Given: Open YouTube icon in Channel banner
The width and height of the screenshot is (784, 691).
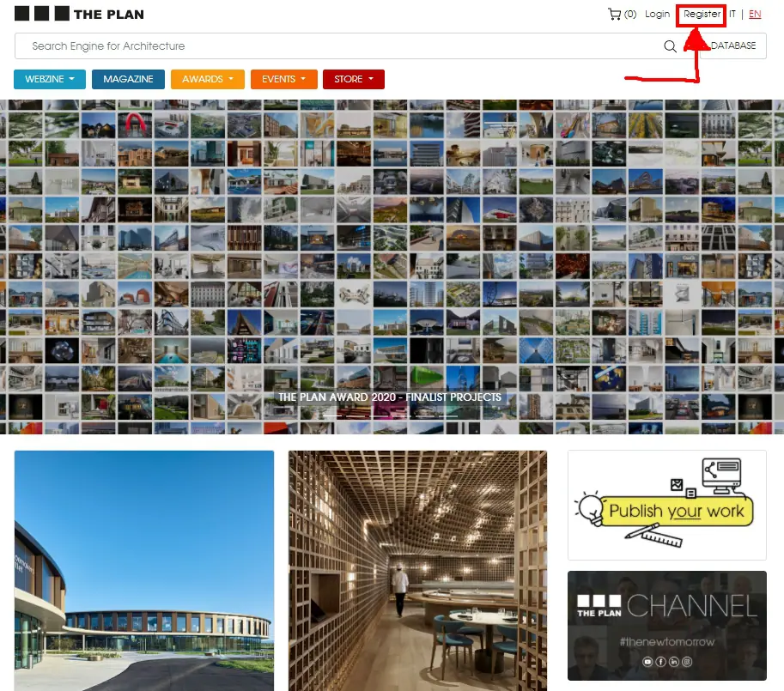Looking at the screenshot, I should (647, 662).
